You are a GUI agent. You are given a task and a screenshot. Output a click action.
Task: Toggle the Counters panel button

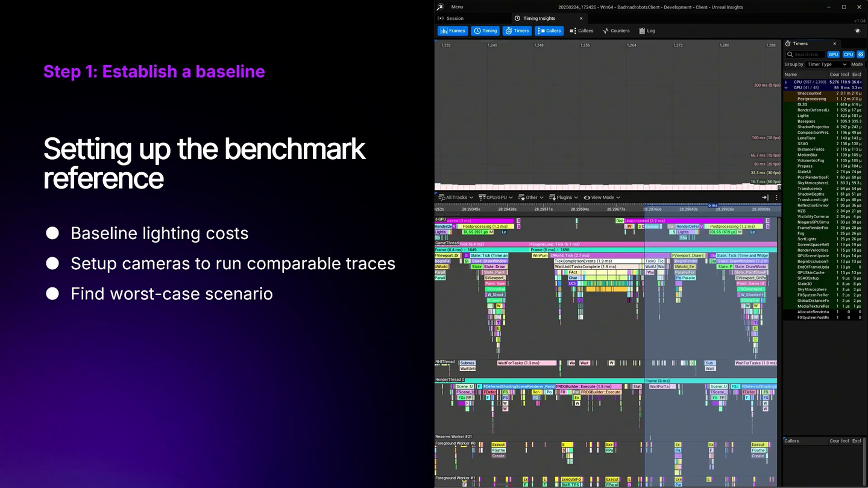[x=616, y=31]
